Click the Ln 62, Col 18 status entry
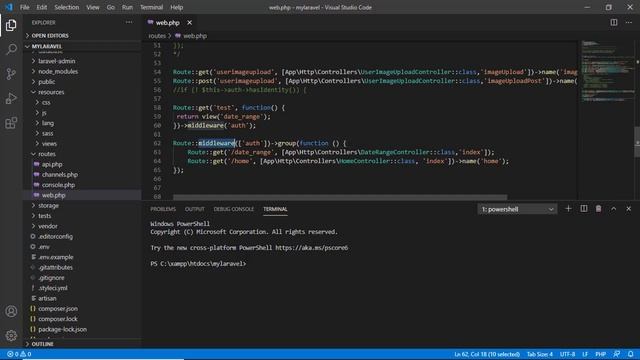Viewport: 640px width, 360px height. [x=487, y=354]
